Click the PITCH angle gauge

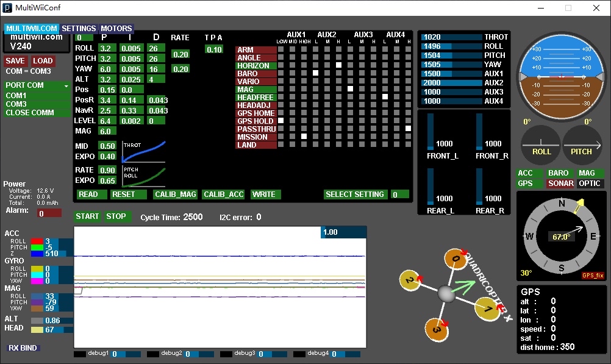point(582,145)
